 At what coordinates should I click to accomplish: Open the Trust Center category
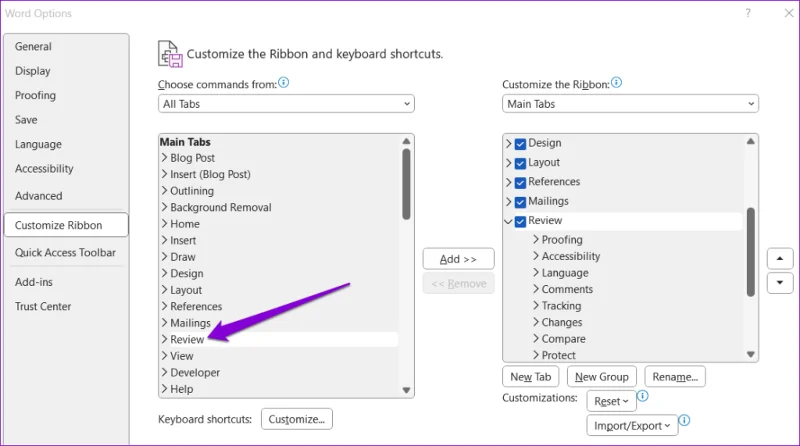(x=43, y=307)
